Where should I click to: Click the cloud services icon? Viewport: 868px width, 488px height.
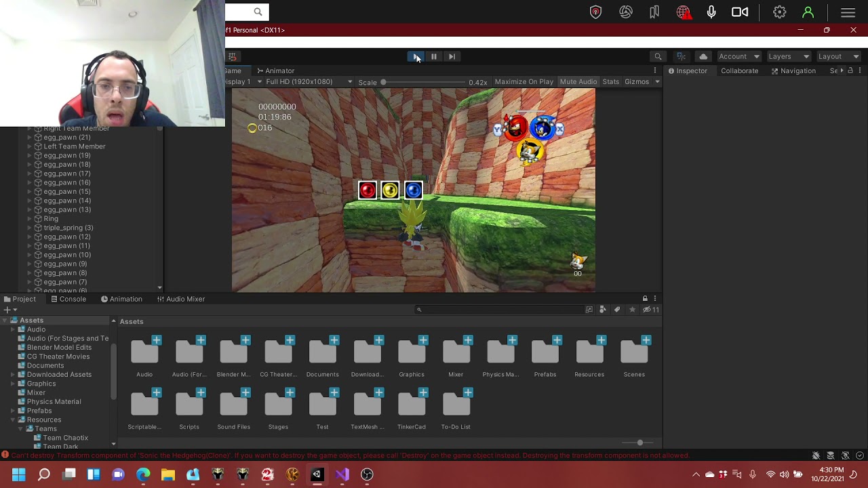(703, 56)
